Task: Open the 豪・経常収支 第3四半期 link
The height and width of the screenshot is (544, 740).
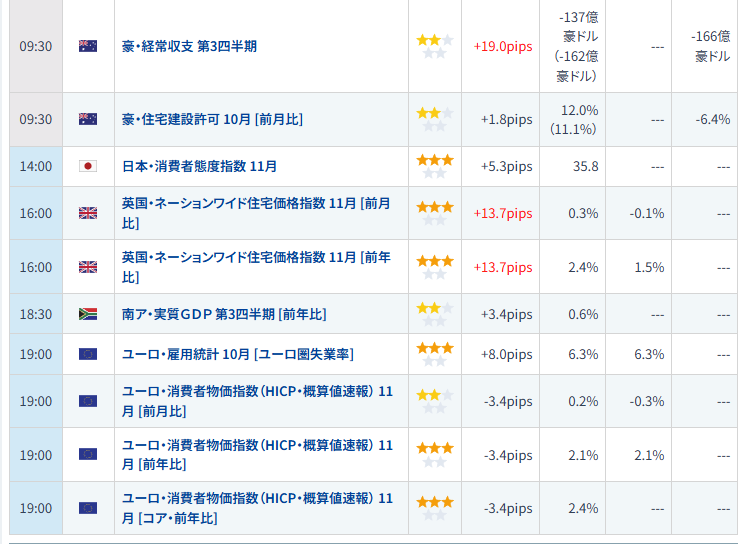Action: tap(189, 46)
